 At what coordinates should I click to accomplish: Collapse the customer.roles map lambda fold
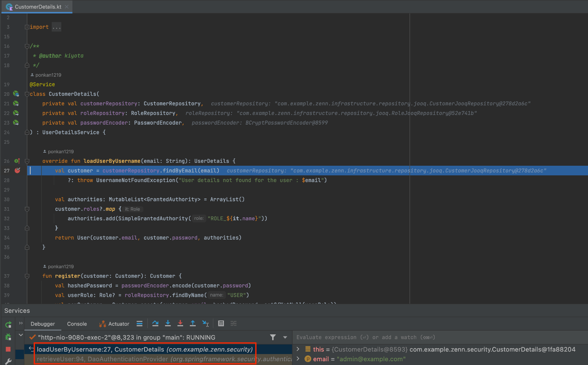pos(27,209)
